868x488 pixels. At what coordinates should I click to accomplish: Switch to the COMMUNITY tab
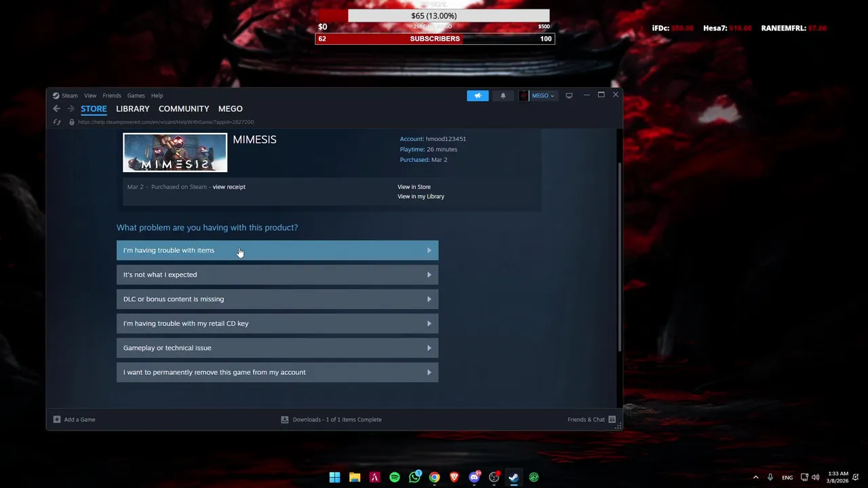[x=184, y=108]
